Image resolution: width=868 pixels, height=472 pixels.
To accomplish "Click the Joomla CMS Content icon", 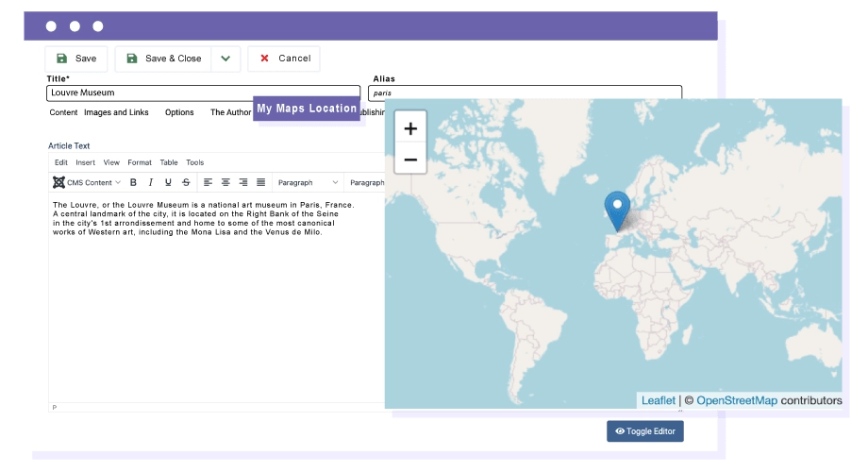I will [x=58, y=182].
